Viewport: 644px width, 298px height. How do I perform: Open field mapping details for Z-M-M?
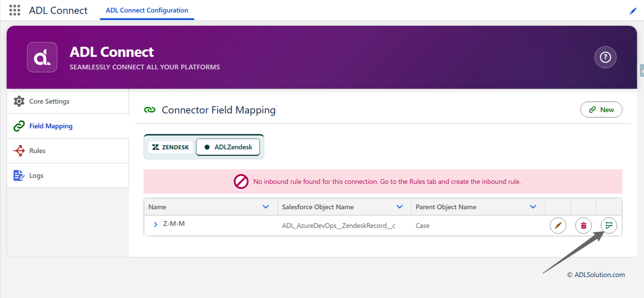coord(609,226)
